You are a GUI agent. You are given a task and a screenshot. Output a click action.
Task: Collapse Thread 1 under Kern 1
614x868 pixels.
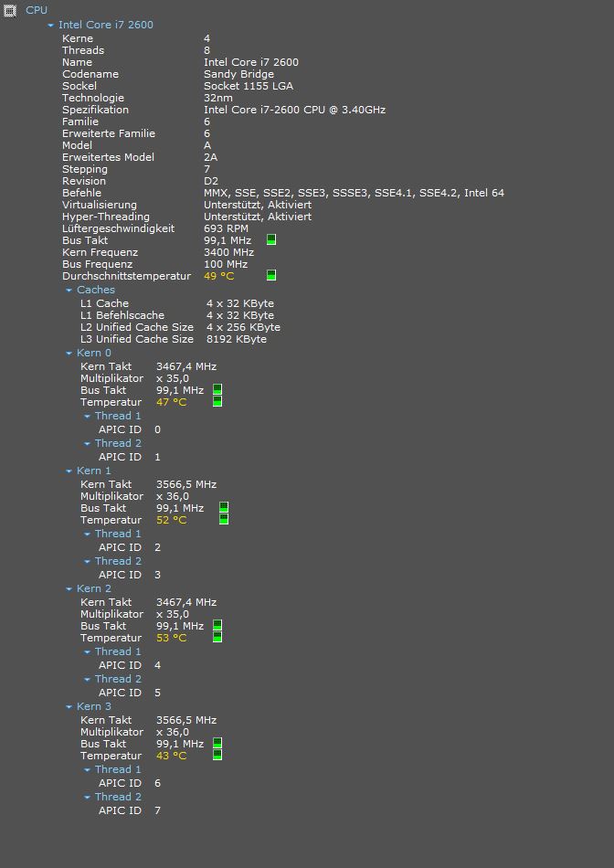tap(88, 534)
